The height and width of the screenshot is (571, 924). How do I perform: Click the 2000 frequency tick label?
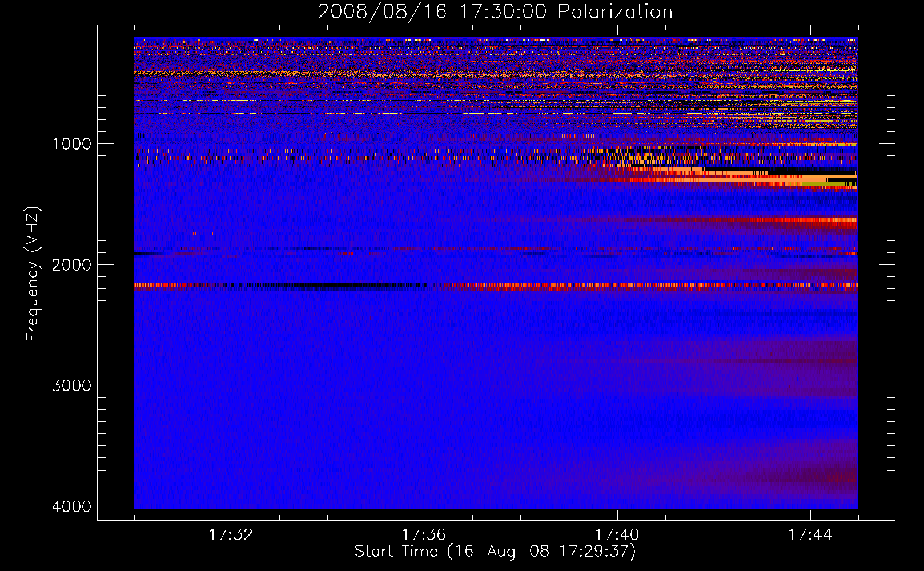(71, 265)
